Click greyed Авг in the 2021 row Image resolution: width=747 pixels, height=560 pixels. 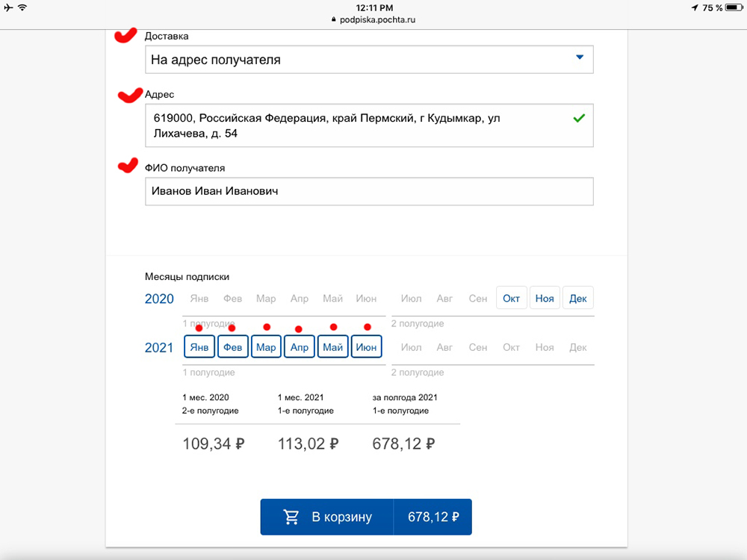(x=444, y=347)
